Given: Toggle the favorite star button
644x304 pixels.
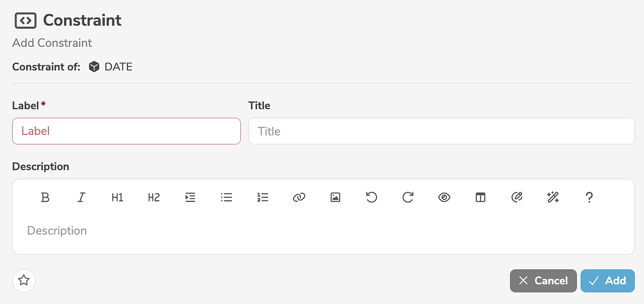Looking at the screenshot, I should [24, 280].
